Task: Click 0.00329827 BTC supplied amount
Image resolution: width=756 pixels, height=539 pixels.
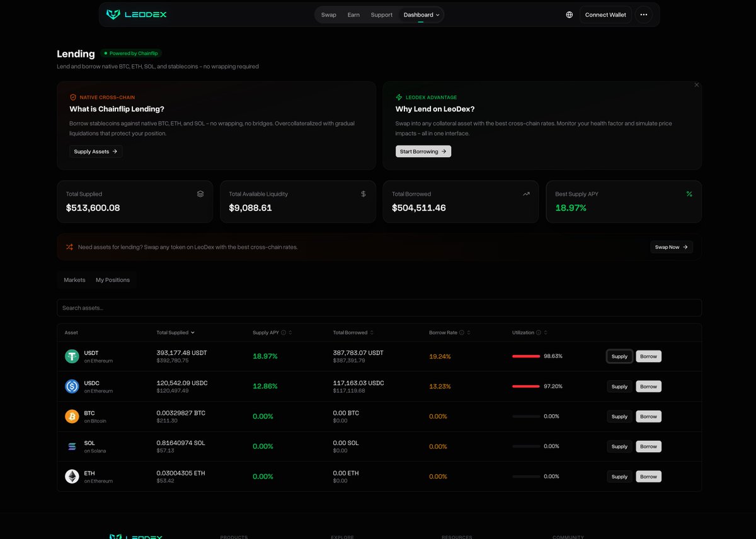Action: [181, 413]
